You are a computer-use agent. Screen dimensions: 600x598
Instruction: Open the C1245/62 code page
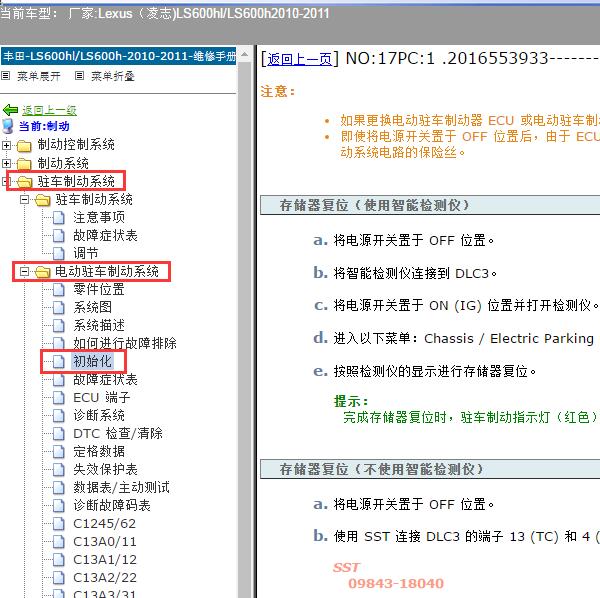click(x=104, y=523)
